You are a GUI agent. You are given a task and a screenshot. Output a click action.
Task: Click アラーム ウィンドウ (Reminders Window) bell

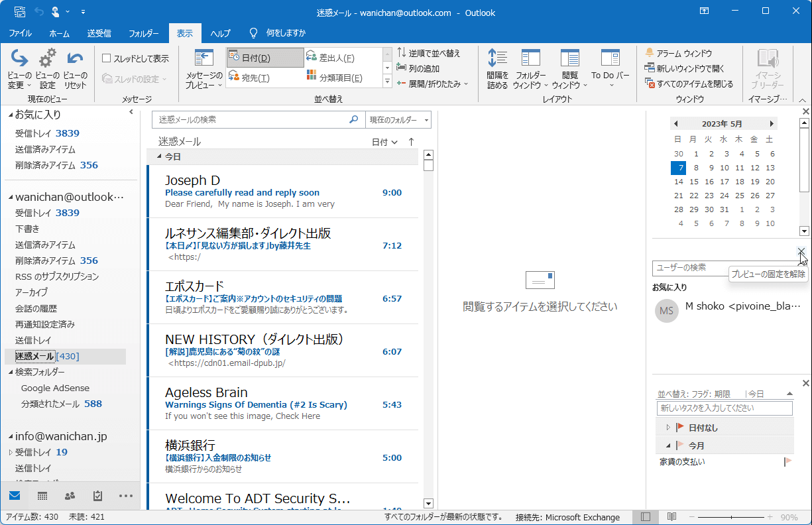[x=678, y=53]
